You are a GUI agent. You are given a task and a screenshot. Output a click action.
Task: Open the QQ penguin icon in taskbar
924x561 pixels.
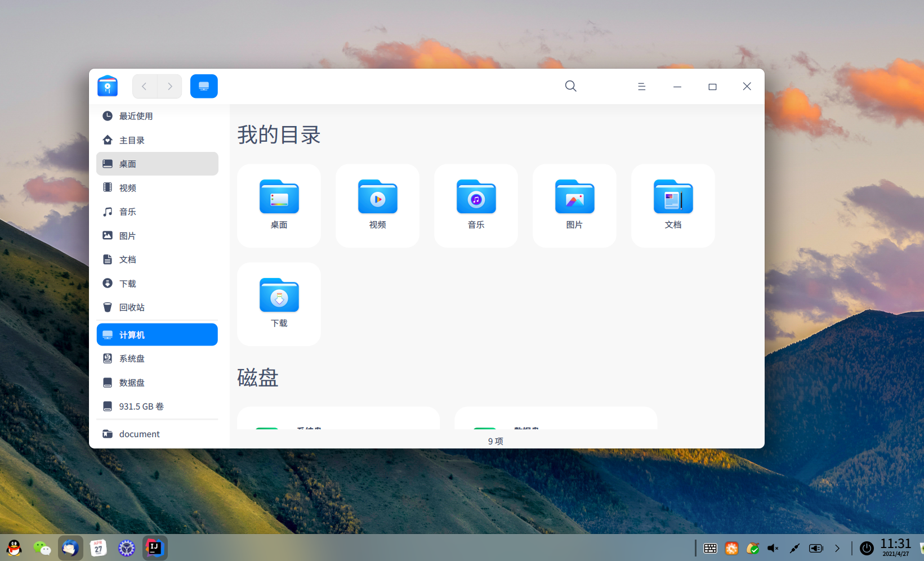14,547
